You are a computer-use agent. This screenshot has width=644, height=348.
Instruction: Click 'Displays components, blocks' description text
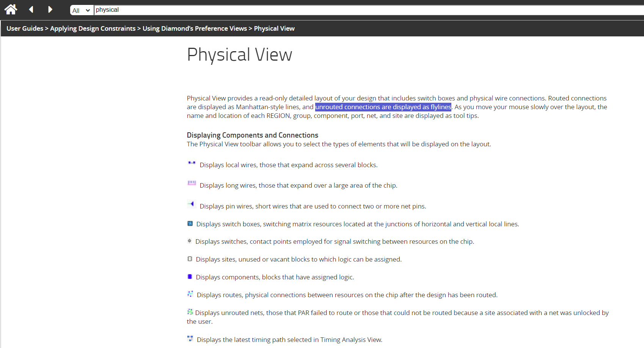pos(275,277)
